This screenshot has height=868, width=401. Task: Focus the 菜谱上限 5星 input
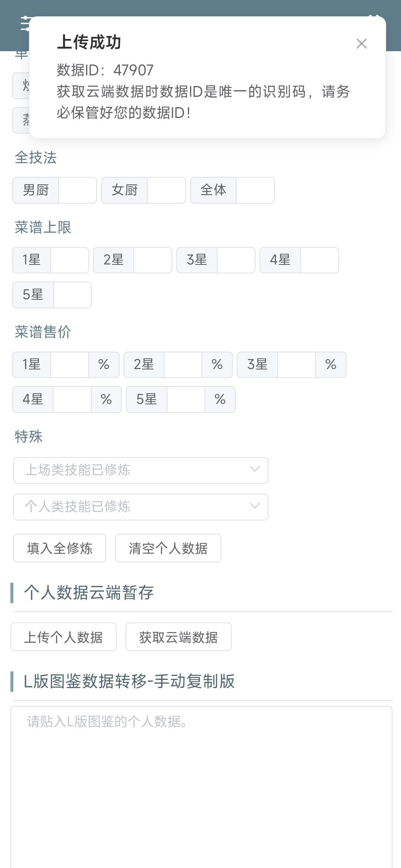(x=72, y=295)
